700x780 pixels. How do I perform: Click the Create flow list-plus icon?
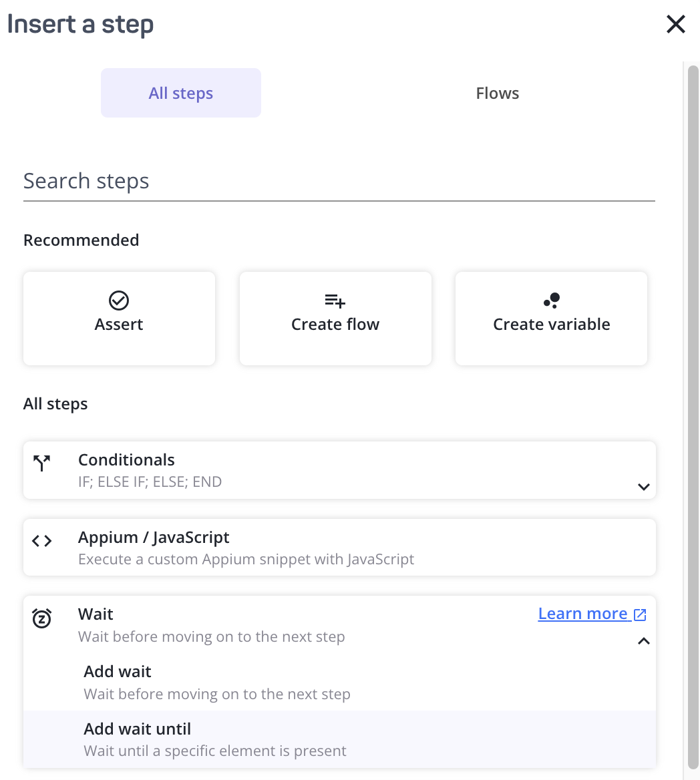click(x=335, y=301)
